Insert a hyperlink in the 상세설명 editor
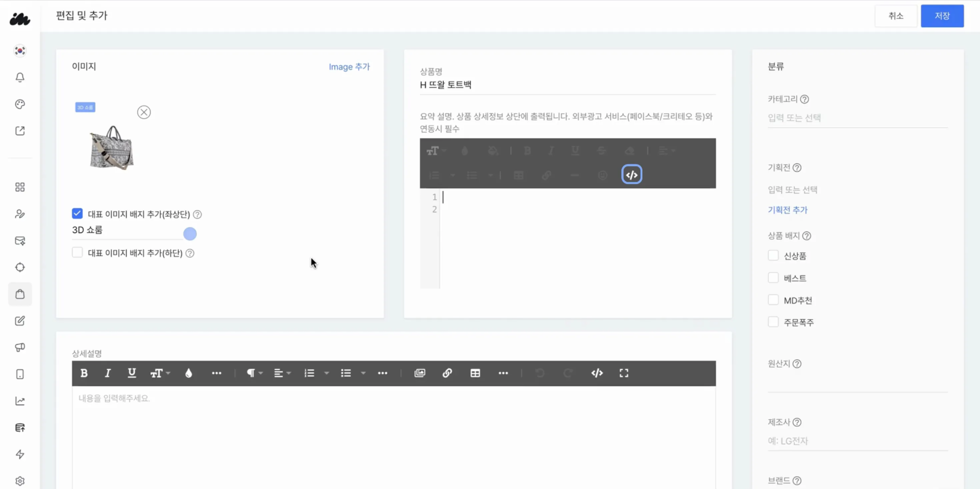This screenshot has width=980, height=489. coord(447,373)
